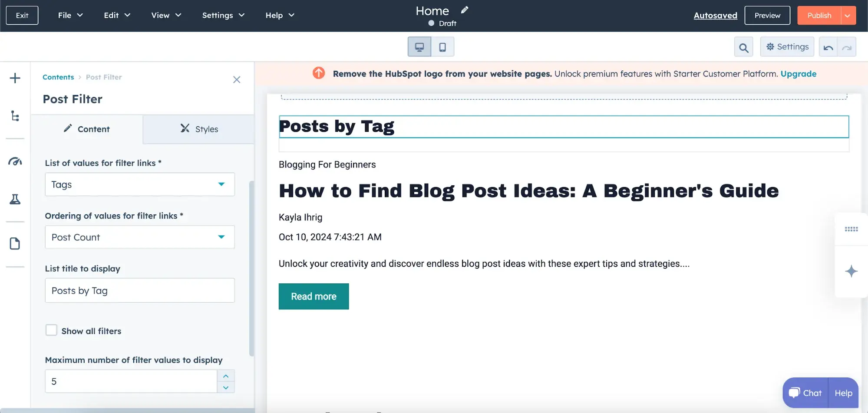Enable the Show all filters checkbox
The width and height of the screenshot is (868, 413).
[x=51, y=330]
